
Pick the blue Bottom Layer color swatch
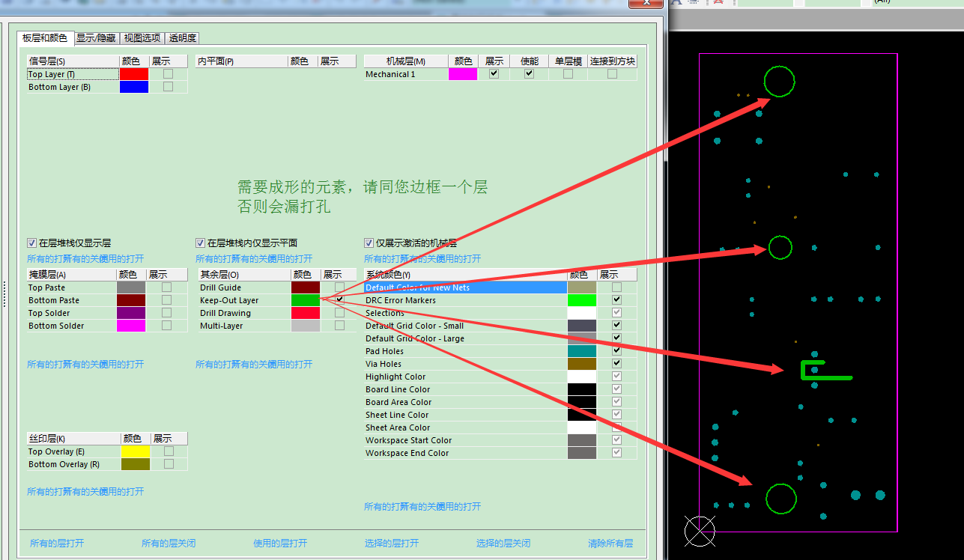tap(134, 87)
